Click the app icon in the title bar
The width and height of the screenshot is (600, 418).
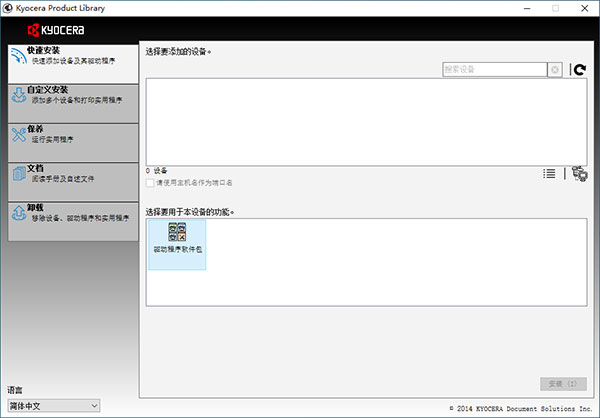7,8
